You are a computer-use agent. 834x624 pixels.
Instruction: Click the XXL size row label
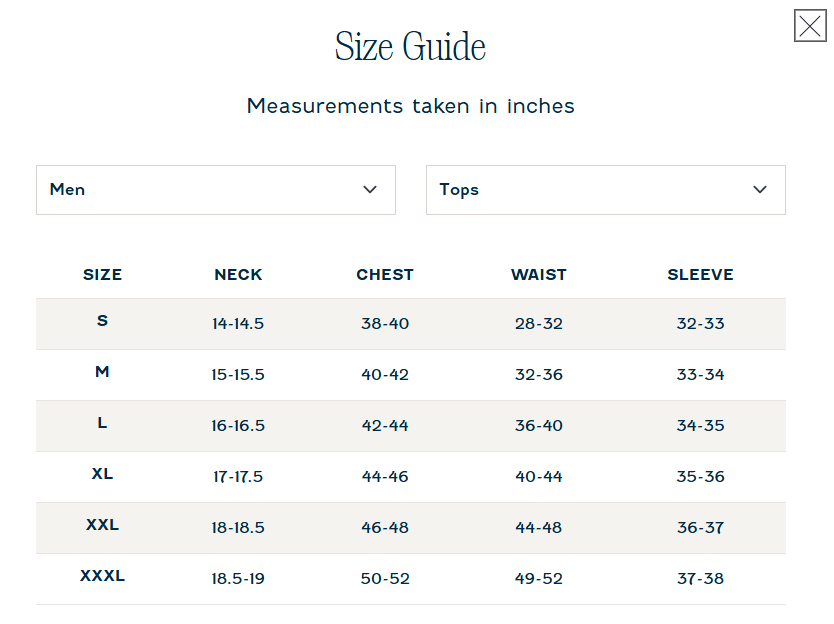103,525
